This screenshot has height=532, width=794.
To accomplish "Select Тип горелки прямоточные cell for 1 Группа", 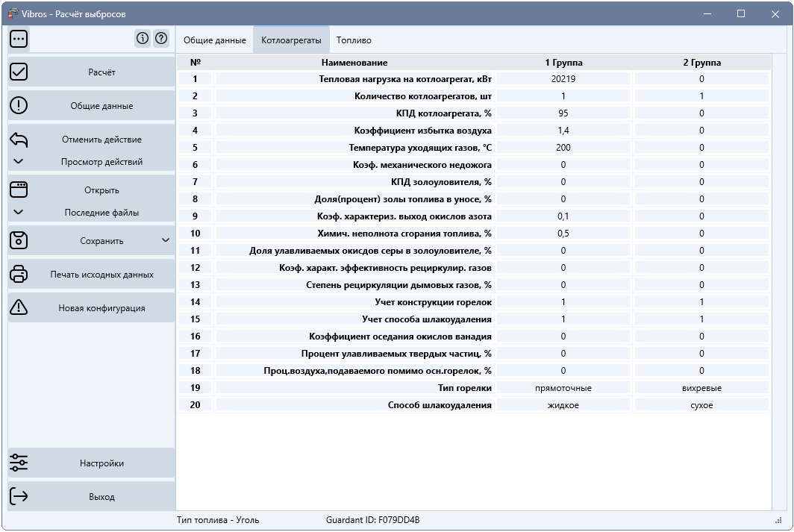I will pyautogui.click(x=563, y=388).
